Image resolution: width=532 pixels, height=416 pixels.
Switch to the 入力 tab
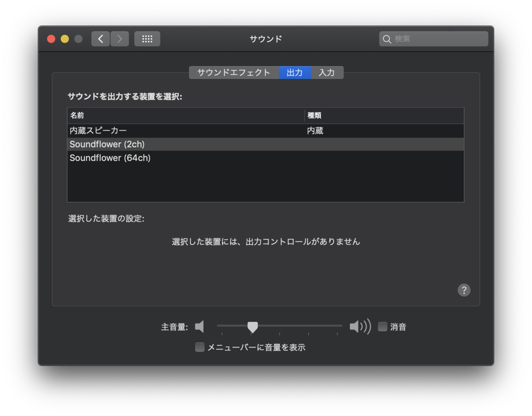[327, 72]
